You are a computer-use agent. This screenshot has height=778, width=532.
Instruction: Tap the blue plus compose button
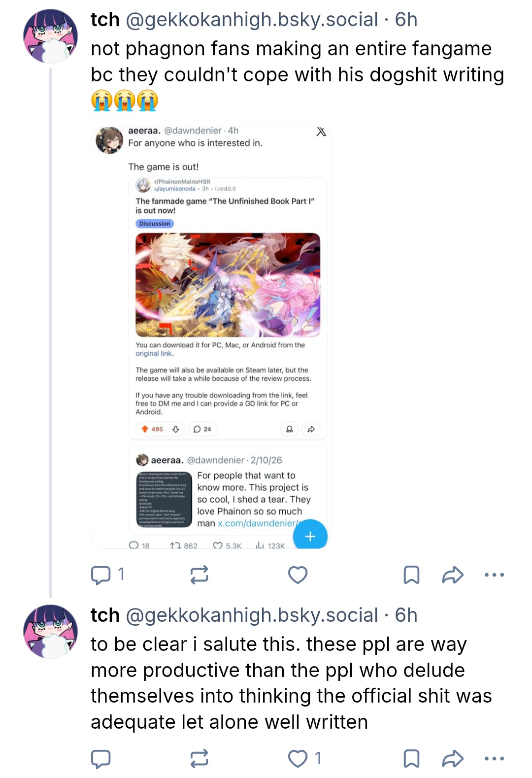310,536
